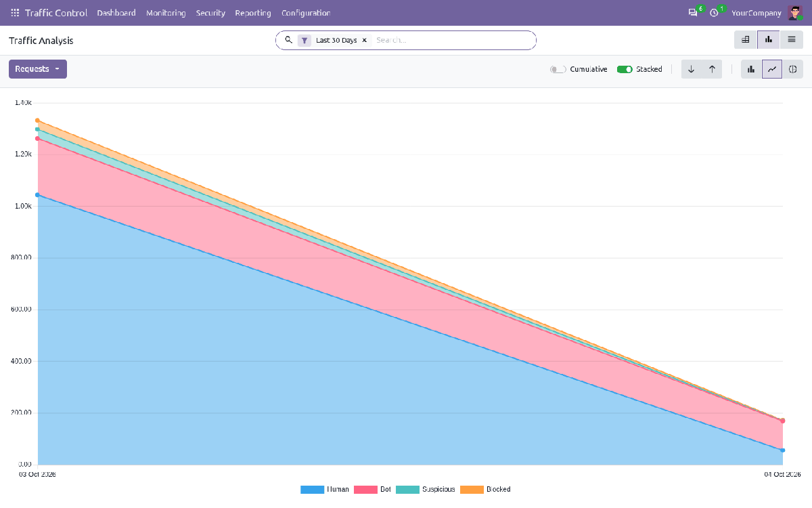Focus the Search input field
This screenshot has width=812, height=508.
(452, 41)
